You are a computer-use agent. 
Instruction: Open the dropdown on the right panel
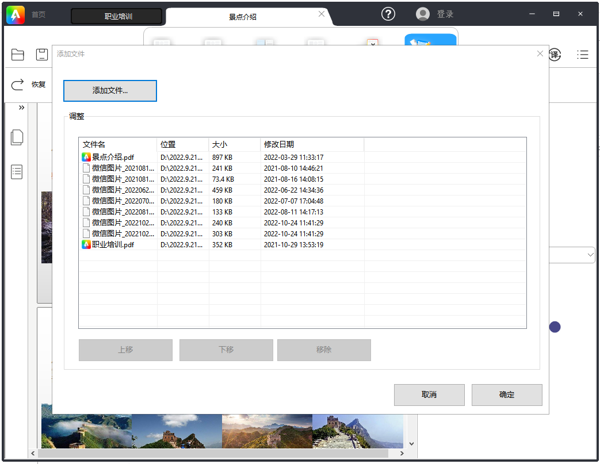590,256
